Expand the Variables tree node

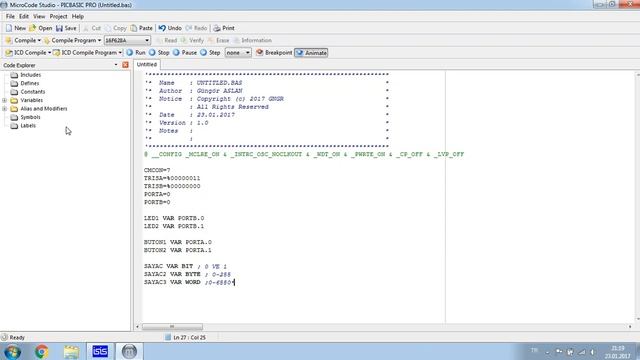click(x=4, y=100)
